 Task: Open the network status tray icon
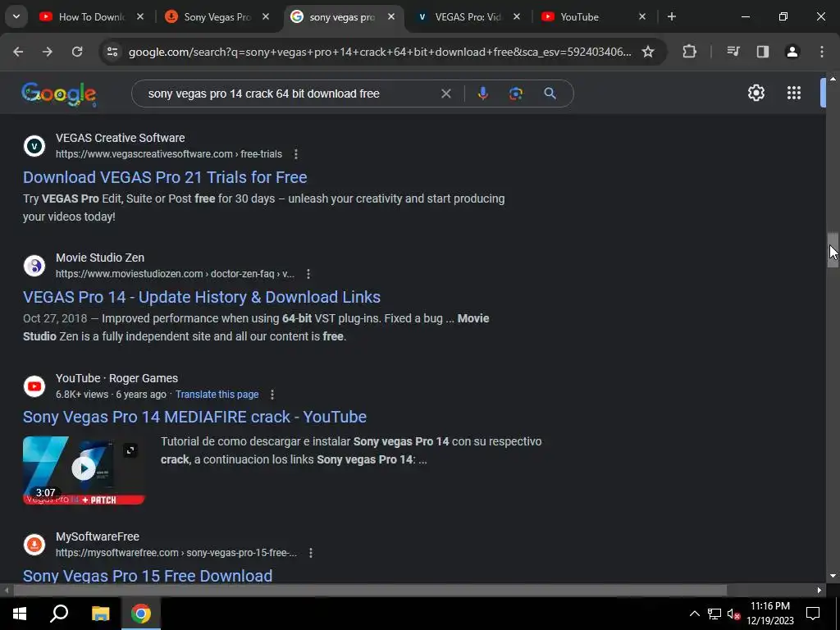coord(714,614)
